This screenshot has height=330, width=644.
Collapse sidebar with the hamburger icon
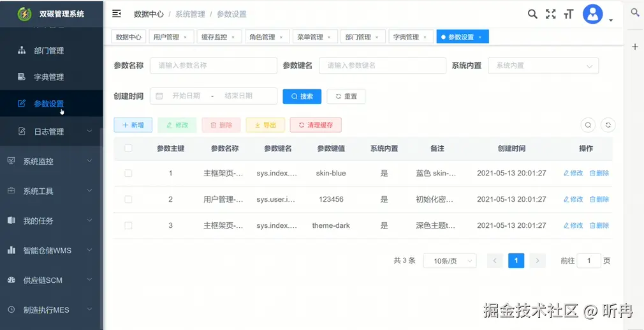pos(117,14)
